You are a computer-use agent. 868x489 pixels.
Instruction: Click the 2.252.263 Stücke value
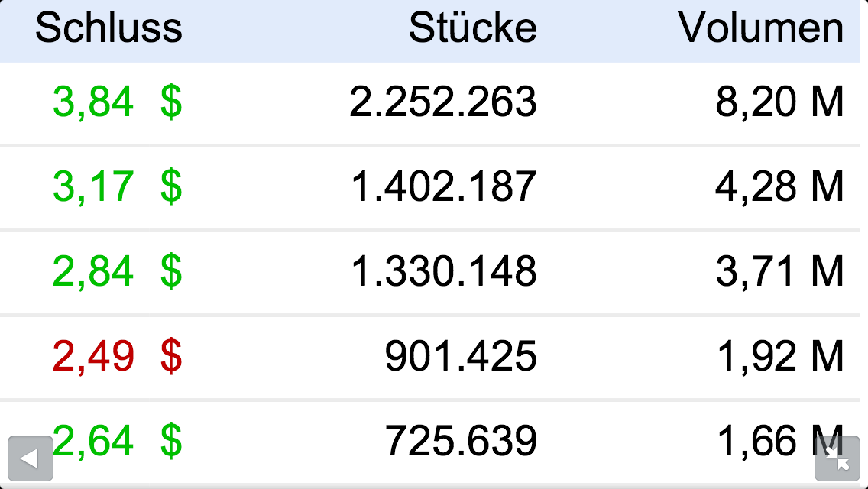[443, 102]
